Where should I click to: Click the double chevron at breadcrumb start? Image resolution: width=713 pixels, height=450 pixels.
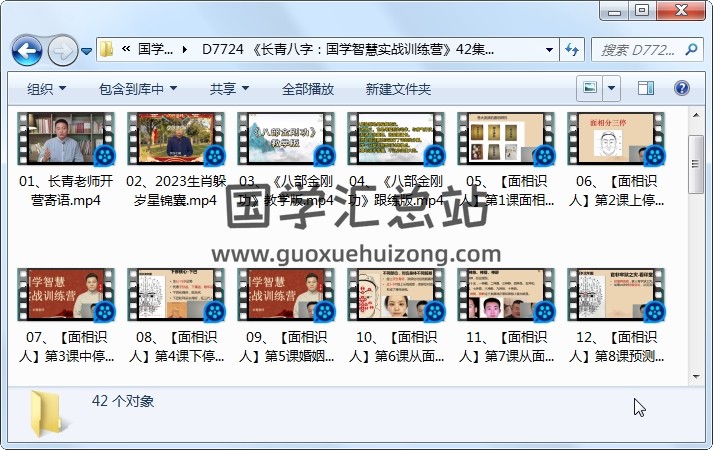pyautogui.click(x=126, y=49)
